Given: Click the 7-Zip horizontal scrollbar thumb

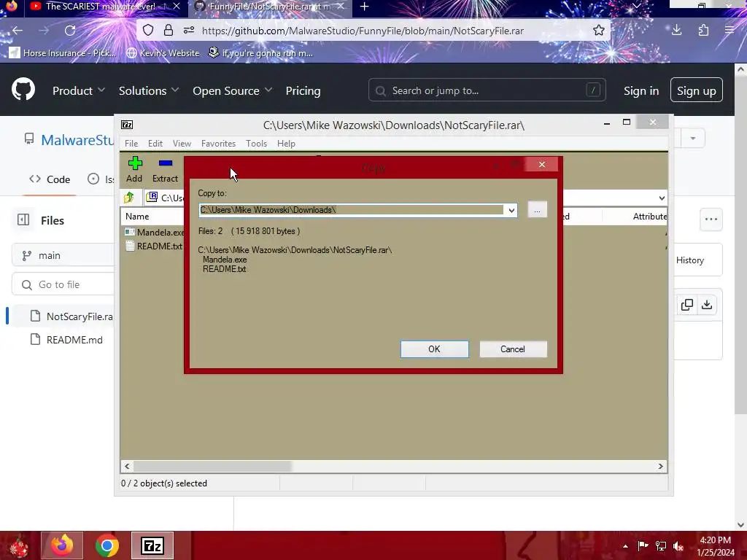Looking at the screenshot, I should click(x=213, y=466).
